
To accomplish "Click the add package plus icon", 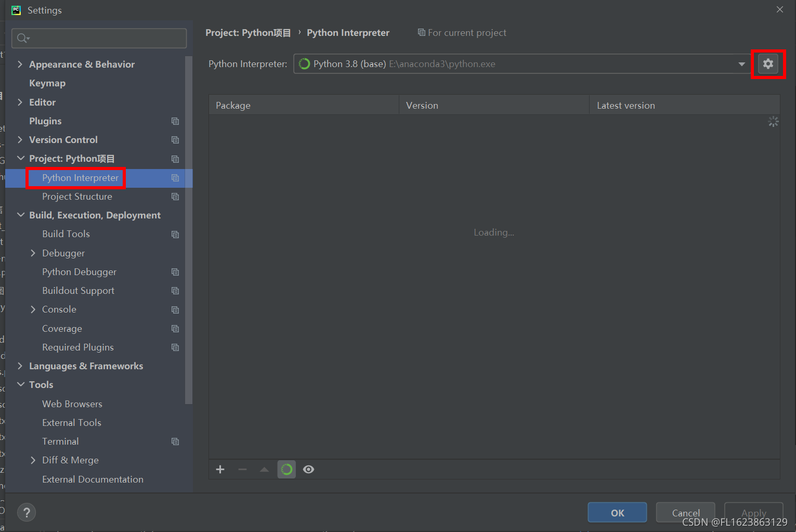I will click(x=220, y=470).
